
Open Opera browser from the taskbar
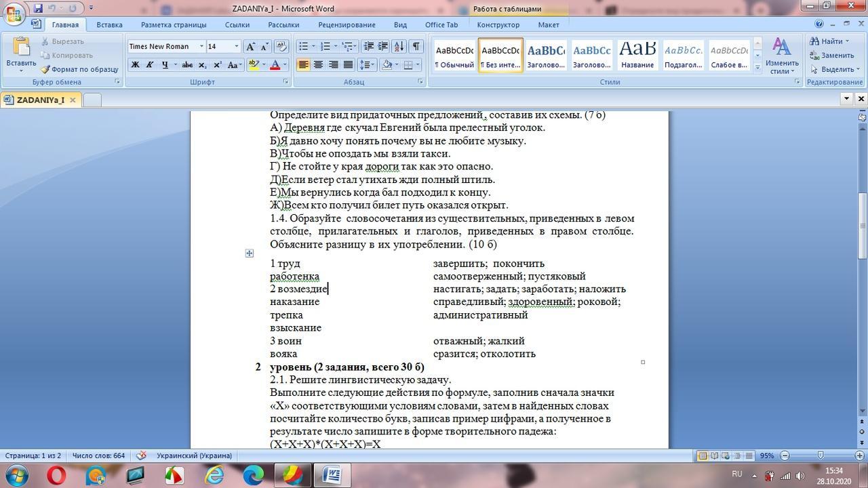pyautogui.click(x=56, y=475)
